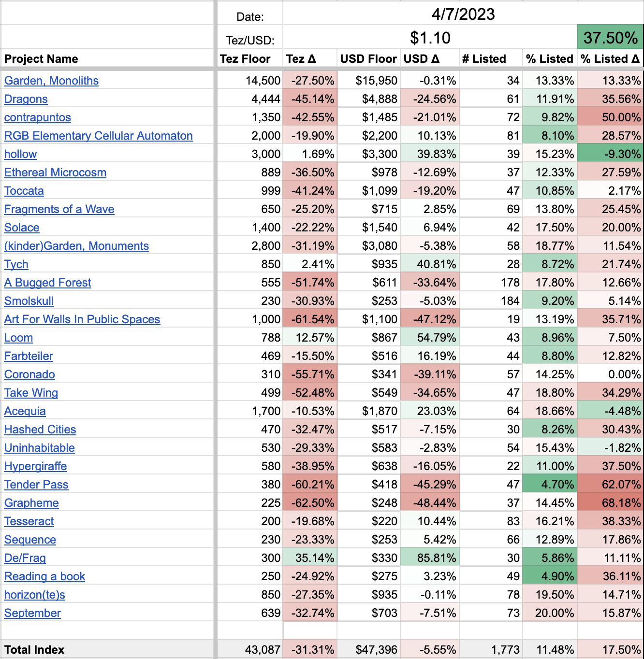This screenshot has width=644, height=659.
Task: Click De/Frag's 85.81% USD change cell
Action: coord(430,558)
